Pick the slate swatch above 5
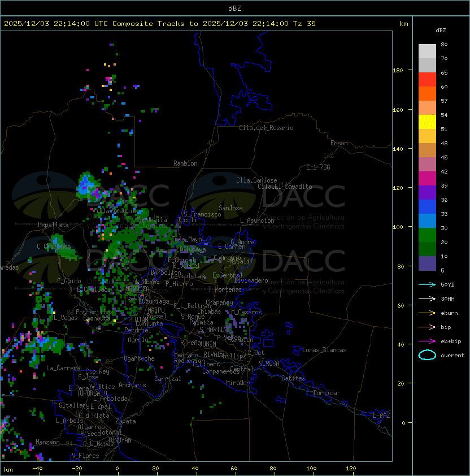 427,263
